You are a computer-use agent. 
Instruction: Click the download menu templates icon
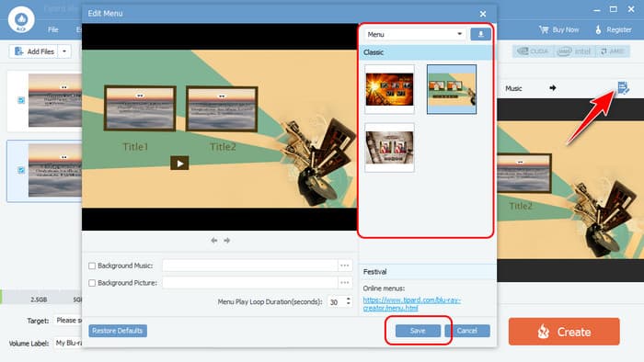[x=480, y=34]
